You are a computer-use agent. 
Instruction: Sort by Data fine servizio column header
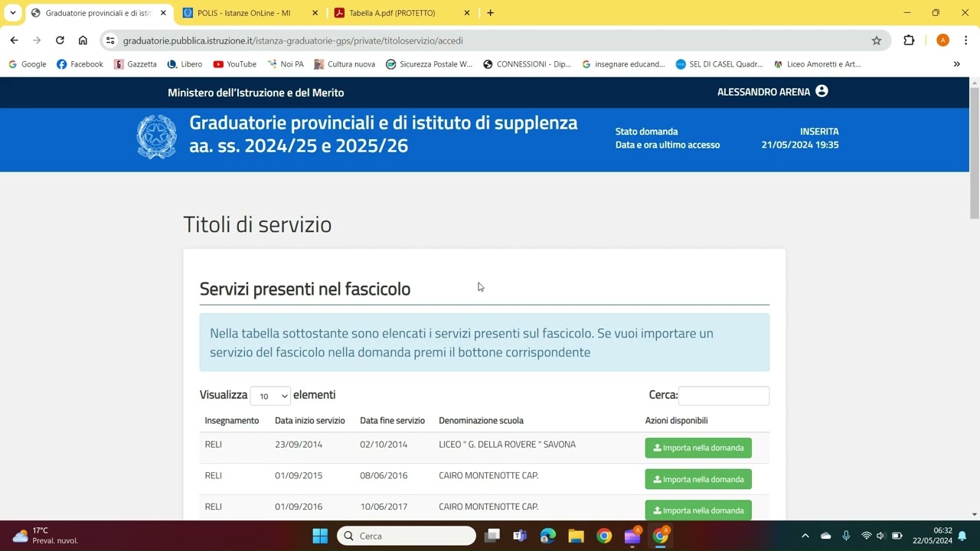[392, 420]
